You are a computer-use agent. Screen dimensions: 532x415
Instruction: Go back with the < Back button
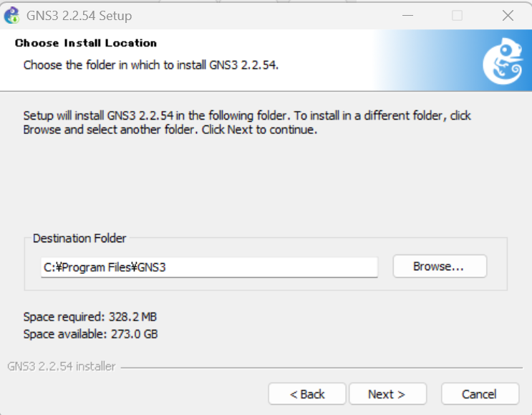(x=307, y=394)
